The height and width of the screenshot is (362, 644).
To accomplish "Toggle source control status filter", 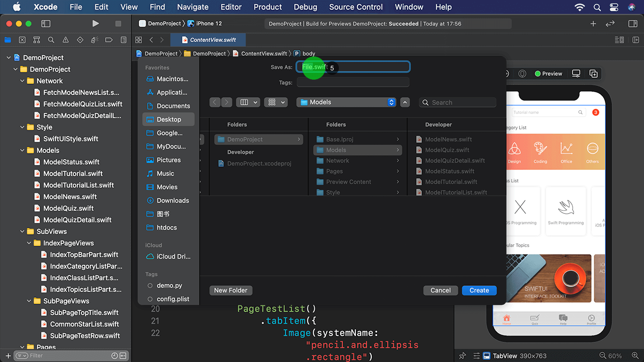I will [x=123, y=356].
